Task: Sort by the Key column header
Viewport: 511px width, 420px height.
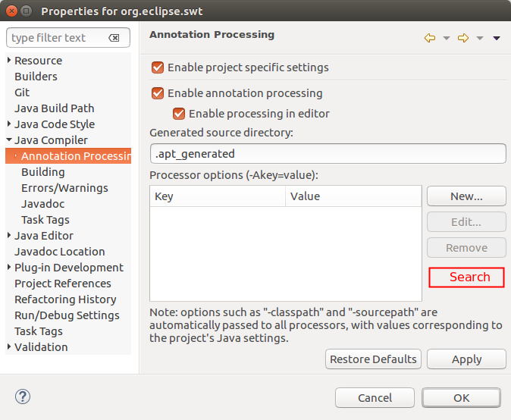Action: (x=218, y=196)
